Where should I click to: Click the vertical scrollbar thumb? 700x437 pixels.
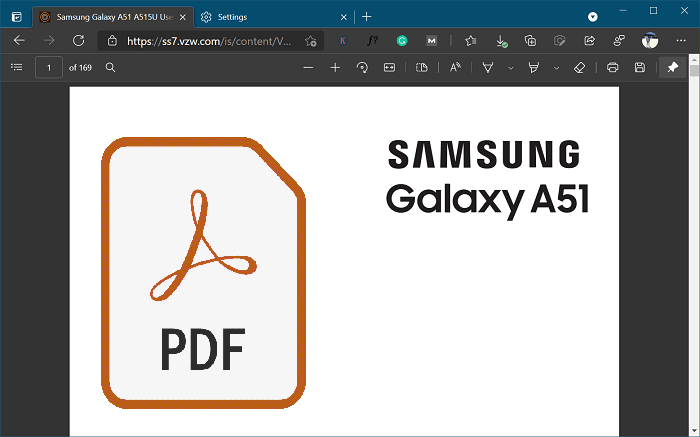point(694,71)
